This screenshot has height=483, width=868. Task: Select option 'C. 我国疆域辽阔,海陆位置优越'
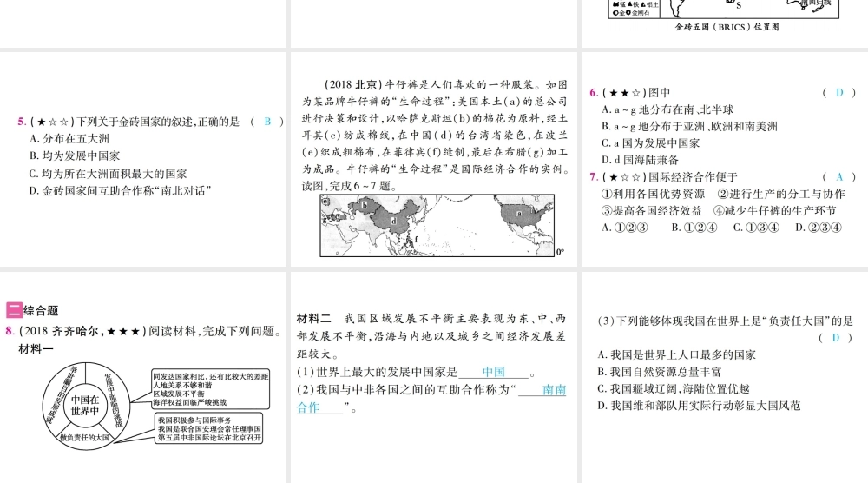coord(674,389)
